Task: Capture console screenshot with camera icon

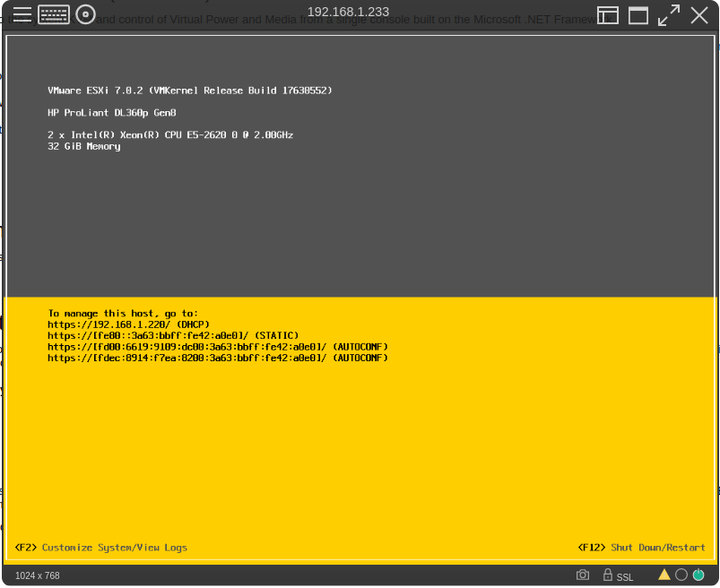Action: coord(583,575)
